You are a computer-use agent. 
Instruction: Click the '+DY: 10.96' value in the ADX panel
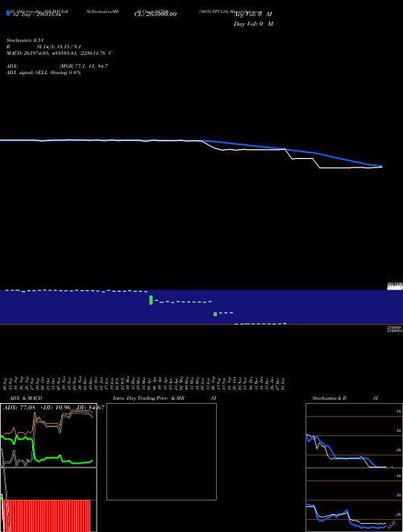55,407
